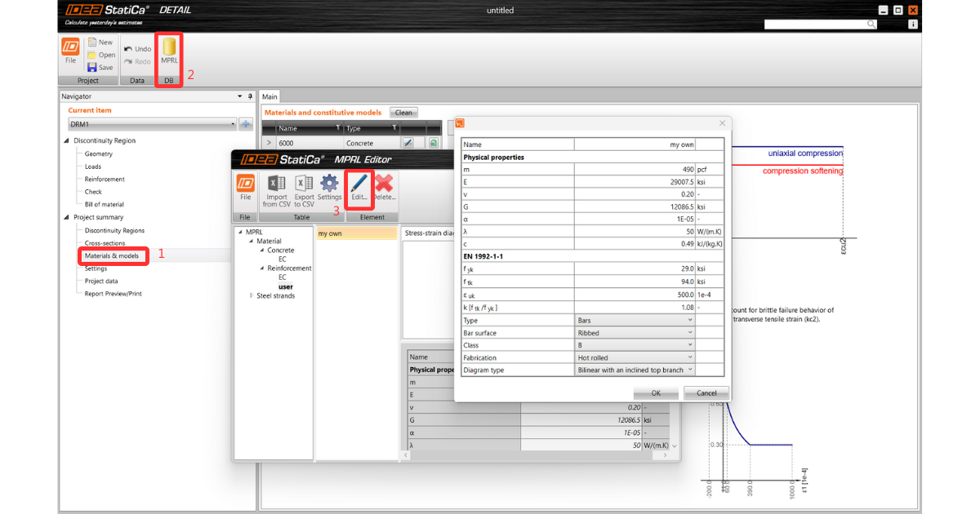Open the MPRL database
Screen dimensions: 980x514
pyautogui.click(x=169, y=51)
